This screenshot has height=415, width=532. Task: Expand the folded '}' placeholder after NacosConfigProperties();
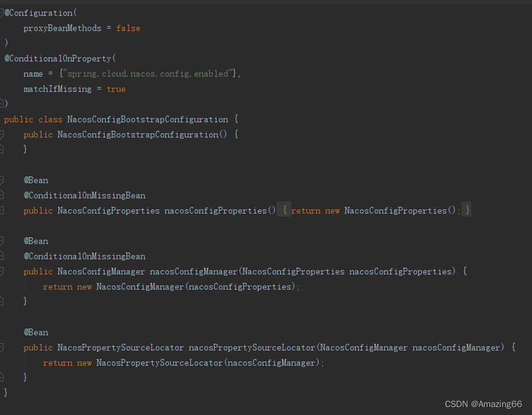(467, 211)
